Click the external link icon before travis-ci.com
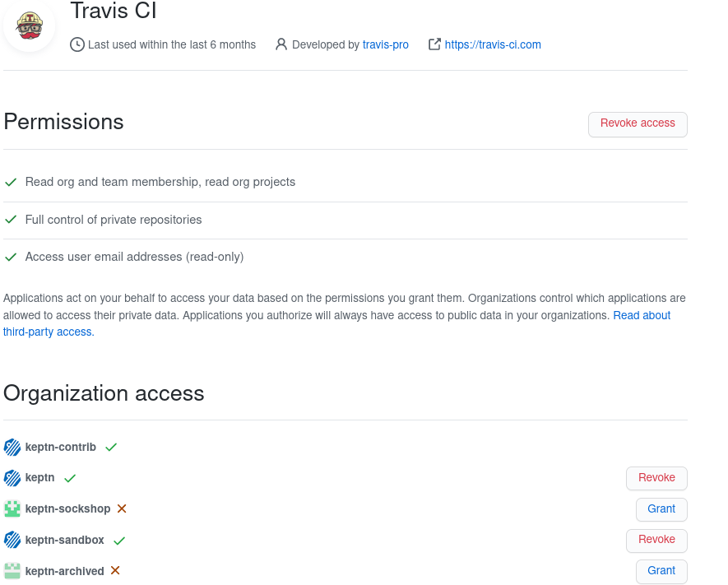The width and height of the screenshot is (728, 585). [x=434, y=44]
